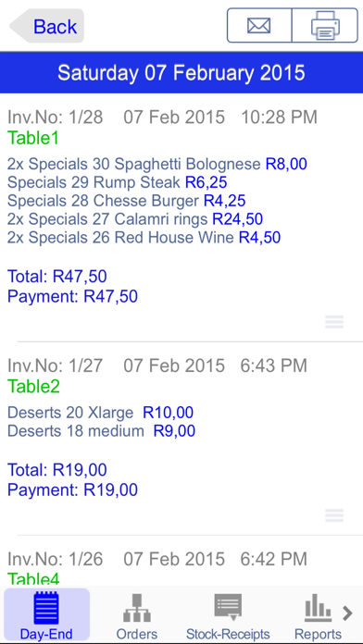This screenshot has height=644, width=363.
Task: Open the Day-End tab
Action: pos(46,614)
